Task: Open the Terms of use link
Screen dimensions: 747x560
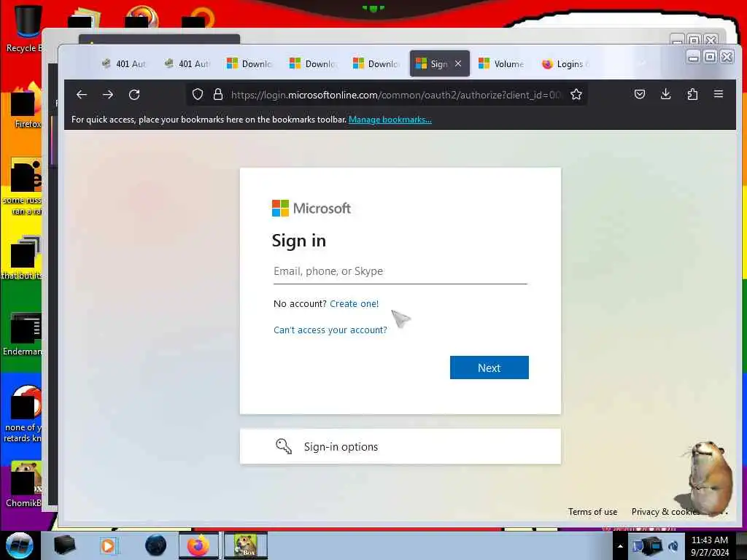Action: point(592,512)
